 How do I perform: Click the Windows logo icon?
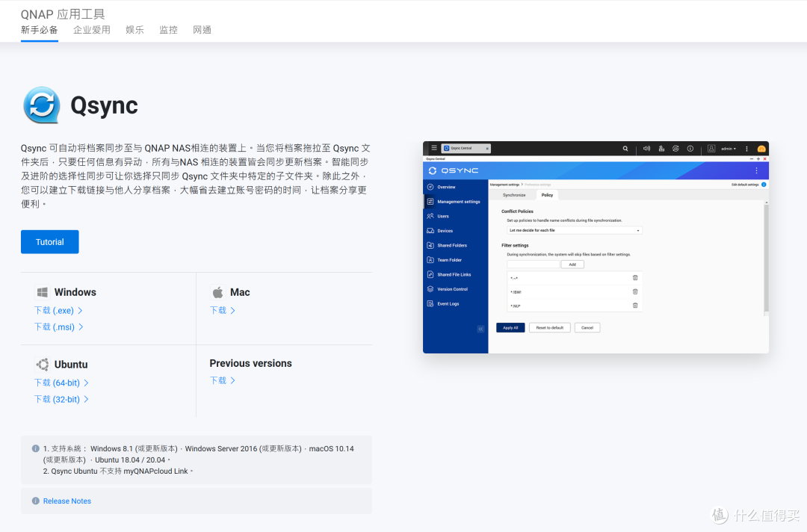(x=42, y=292)
